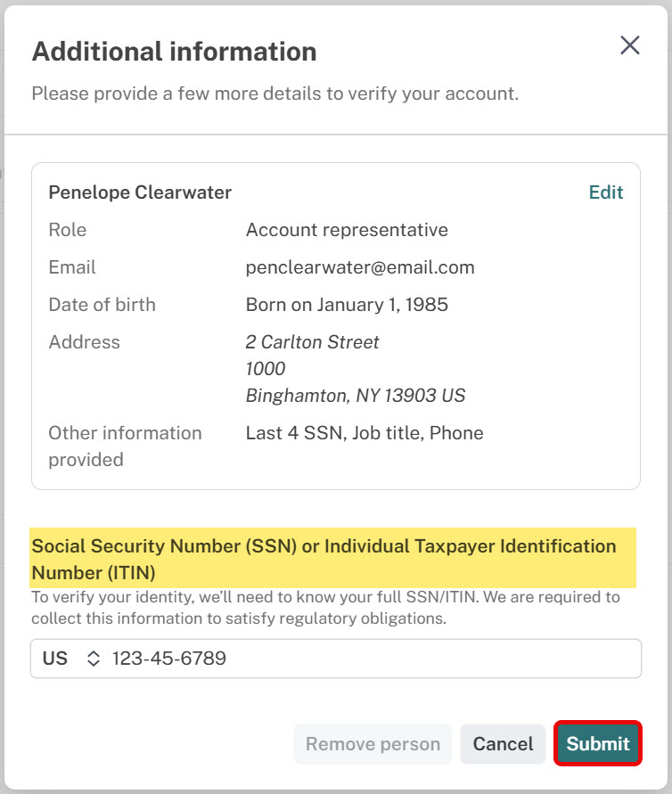
Task: Click the Binghamton, NY 13903 US line
Action: pyautogui.click(x=356, y=396)
